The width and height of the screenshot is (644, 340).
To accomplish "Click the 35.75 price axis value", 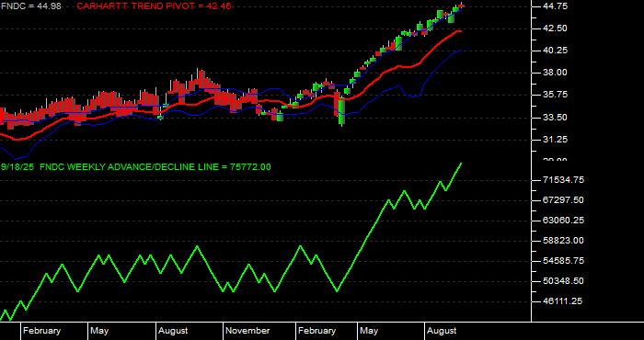I will tap(555, 95).
